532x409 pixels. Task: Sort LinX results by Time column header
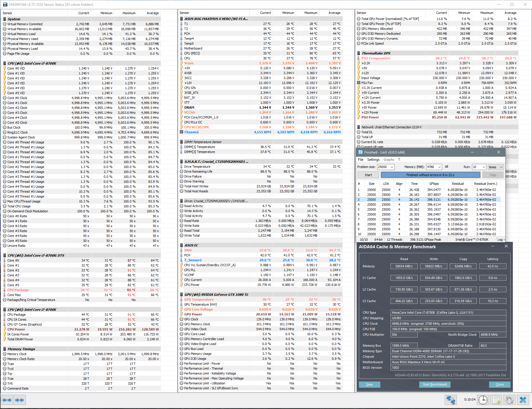pos(414,184)
